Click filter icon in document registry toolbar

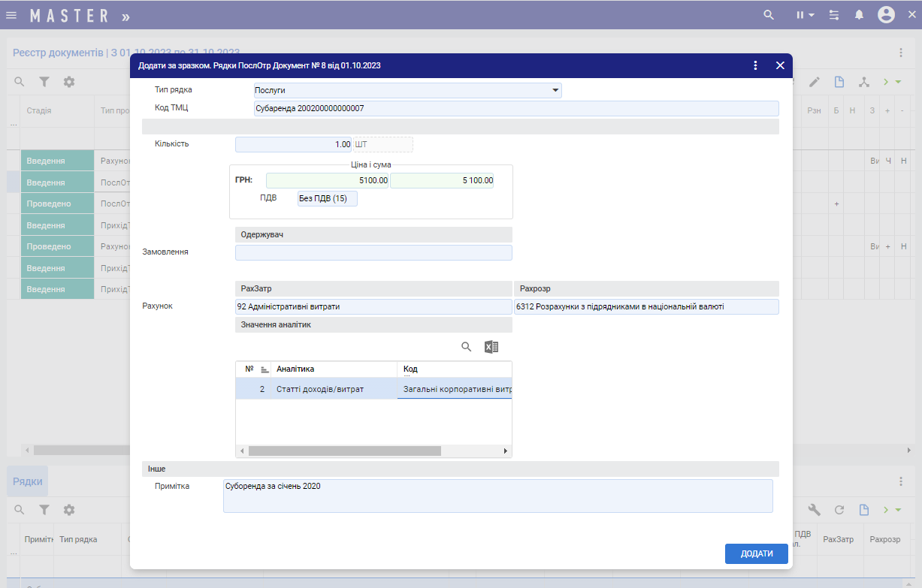pyautogui.click(x=44, y=82)
